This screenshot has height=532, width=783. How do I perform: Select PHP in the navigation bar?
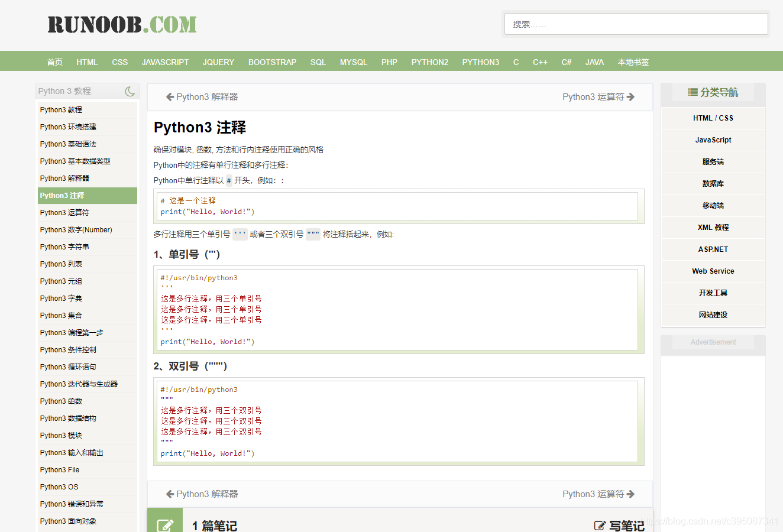click(x=389, y=62)
